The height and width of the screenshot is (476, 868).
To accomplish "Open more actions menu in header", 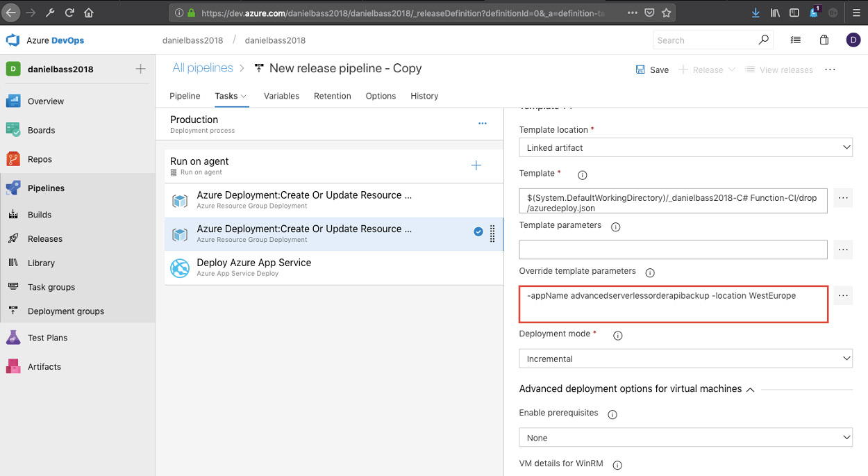I will click(x=830, y=69).
